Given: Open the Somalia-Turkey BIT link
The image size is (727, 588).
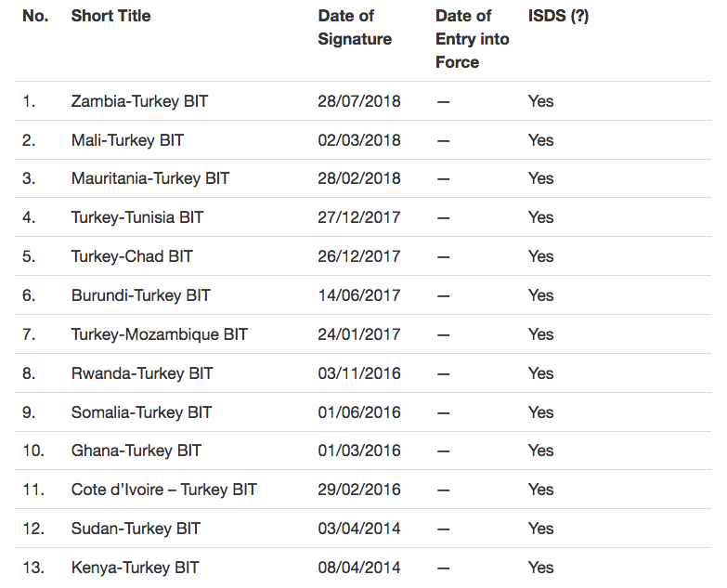Looking at the screenshot, I should coord(141,412).
